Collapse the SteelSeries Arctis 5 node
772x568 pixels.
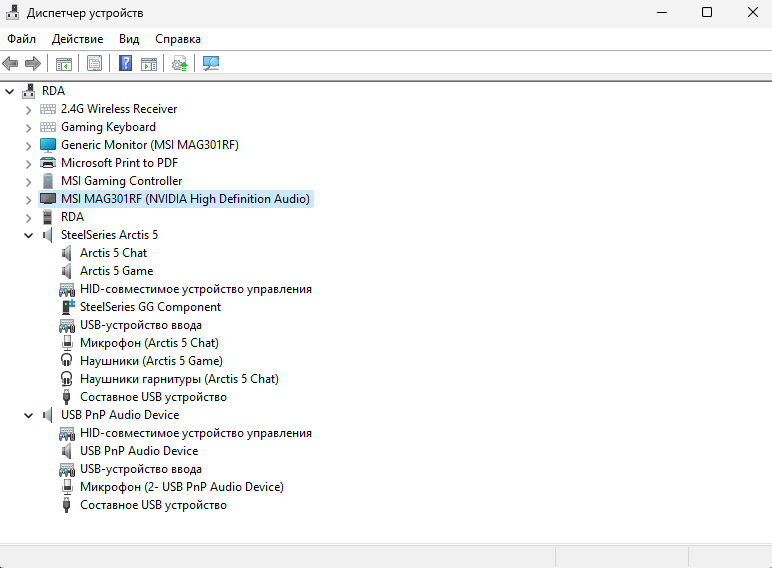click(29, 235)
